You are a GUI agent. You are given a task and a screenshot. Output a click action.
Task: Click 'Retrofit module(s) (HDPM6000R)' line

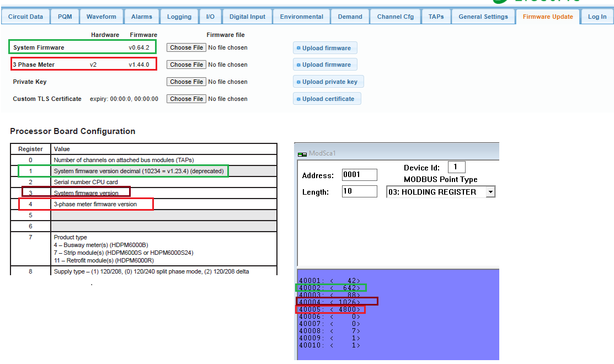point(104,261)
